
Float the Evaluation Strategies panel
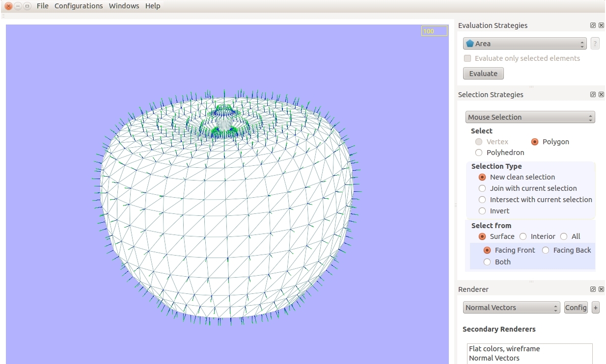pyautogui.click(x=593, y=26)
